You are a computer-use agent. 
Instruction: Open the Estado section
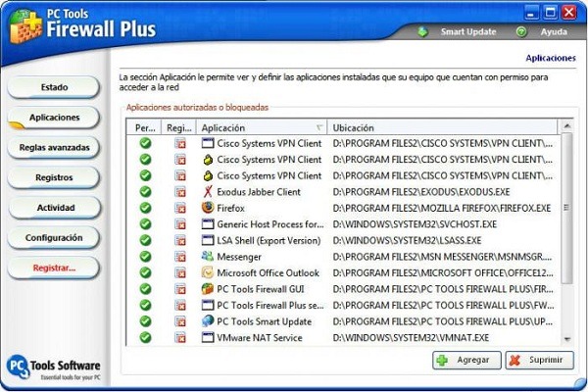click(54, 87)
